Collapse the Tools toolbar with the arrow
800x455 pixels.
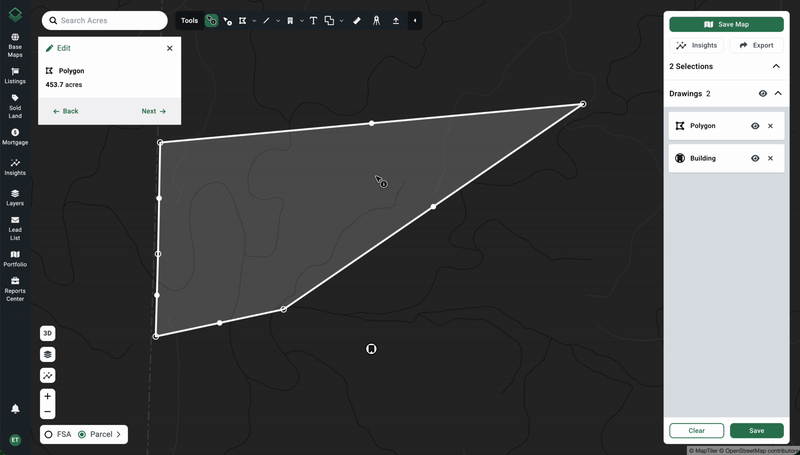click(x=415, y=20)
